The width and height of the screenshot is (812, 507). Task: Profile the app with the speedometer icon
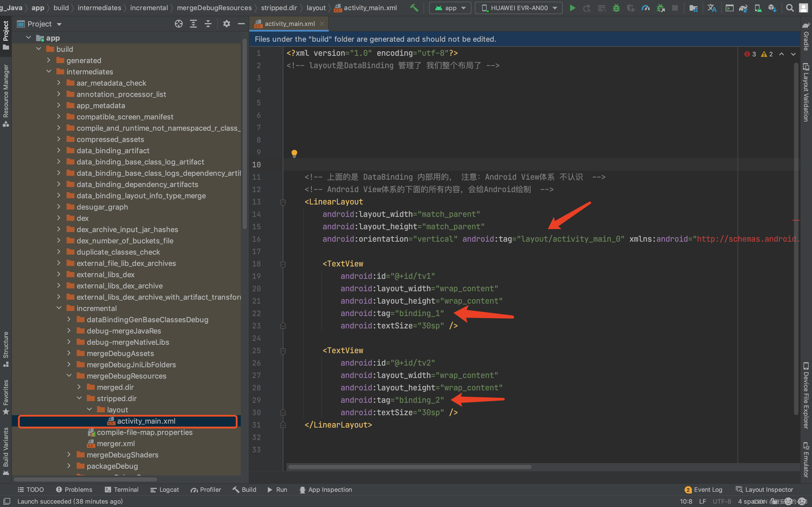[x=646, y=8]
